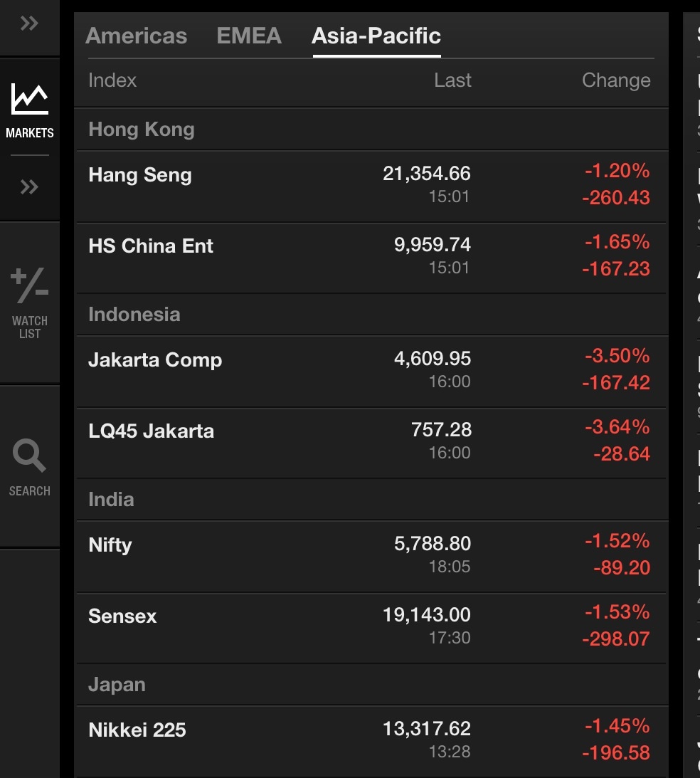Open the HS China Ent row
700x778 pixels.
(151, 246)
